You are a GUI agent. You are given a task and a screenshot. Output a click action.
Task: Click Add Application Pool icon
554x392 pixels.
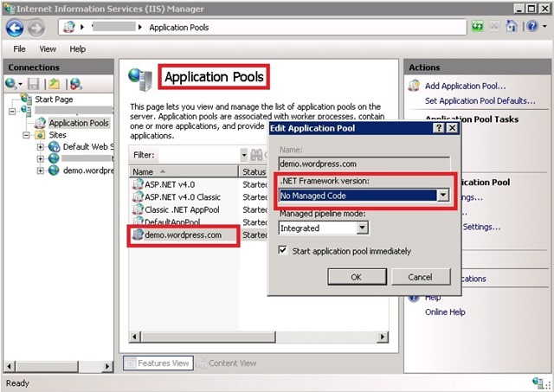point(414,86)
